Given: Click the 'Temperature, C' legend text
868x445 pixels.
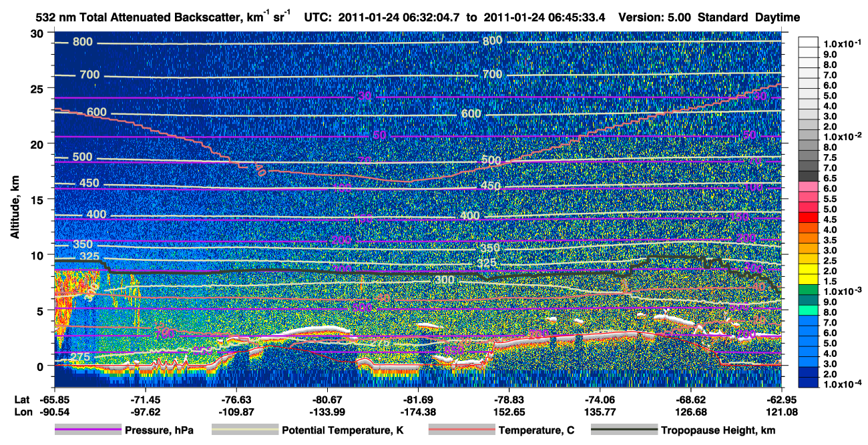Looking at the screenshot, I should click(536, 431).
